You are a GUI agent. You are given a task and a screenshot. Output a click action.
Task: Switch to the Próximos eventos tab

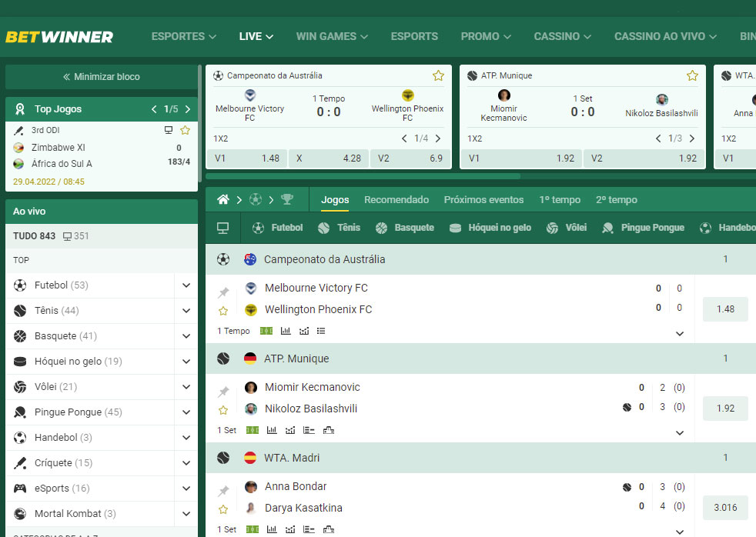pos(483,200)
